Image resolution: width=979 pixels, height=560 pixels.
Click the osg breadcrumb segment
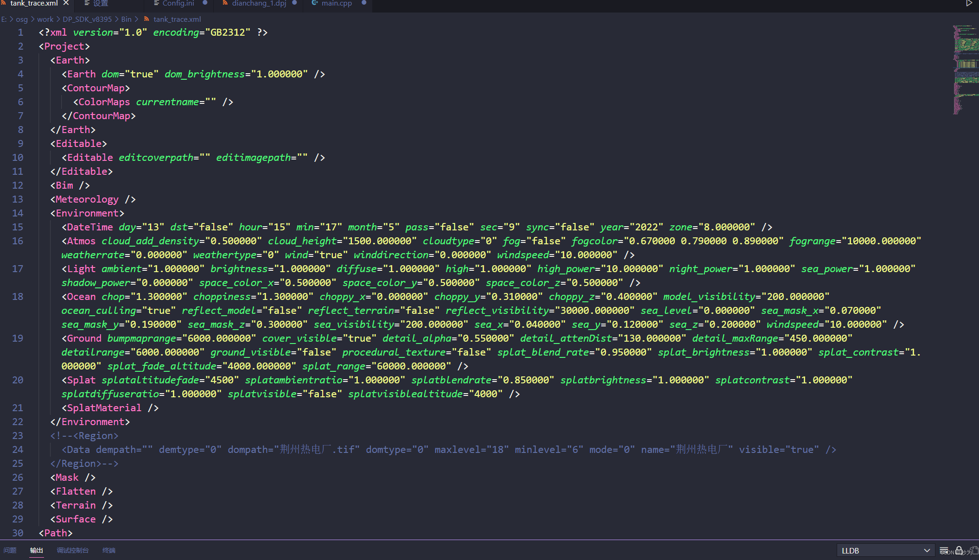[x=22, y=19]
